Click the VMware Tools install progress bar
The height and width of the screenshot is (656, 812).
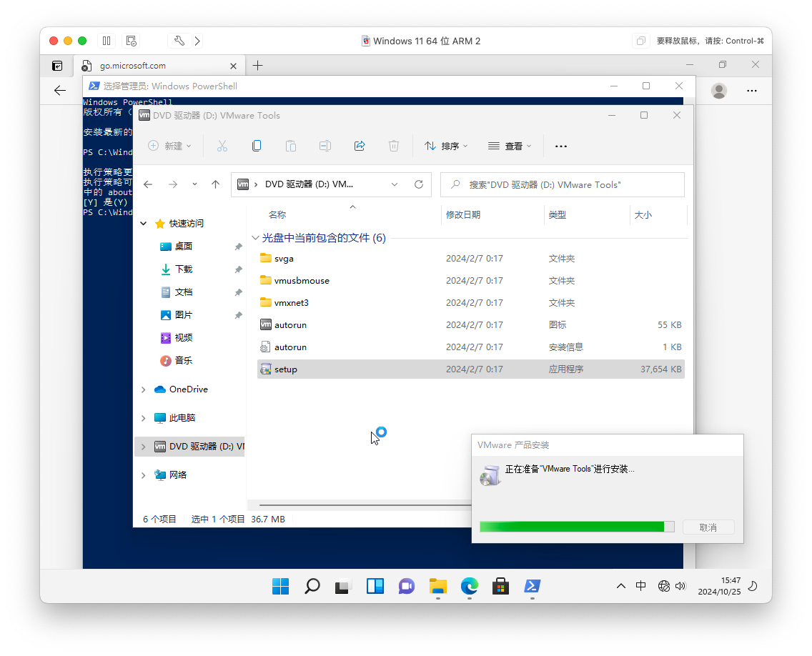[577, 527]
